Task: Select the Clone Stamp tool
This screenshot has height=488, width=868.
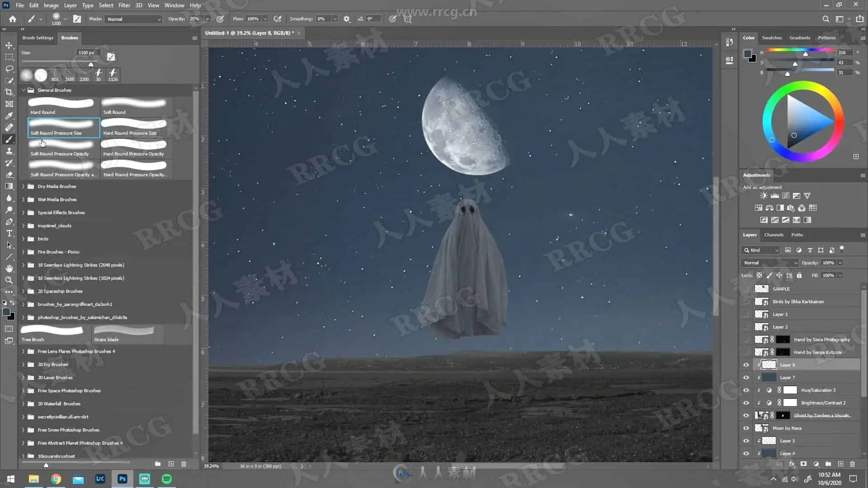Action: coord(9,151)
